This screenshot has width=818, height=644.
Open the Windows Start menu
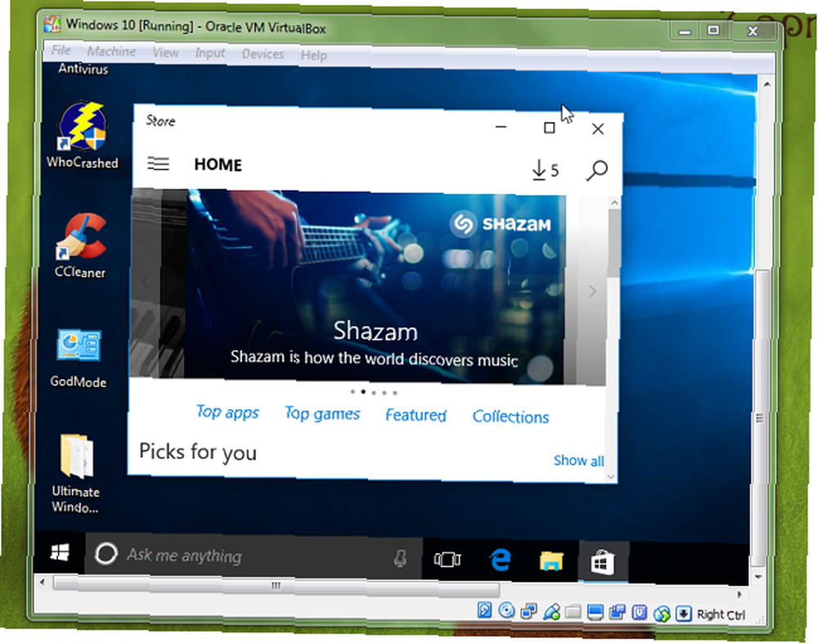pyautogui.click(x=60, y=552)
